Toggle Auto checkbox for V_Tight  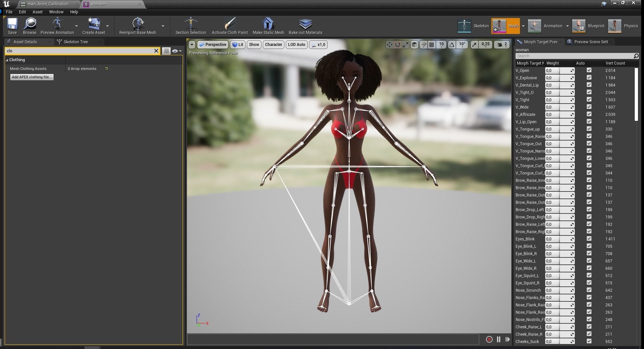tap(589, 100)
